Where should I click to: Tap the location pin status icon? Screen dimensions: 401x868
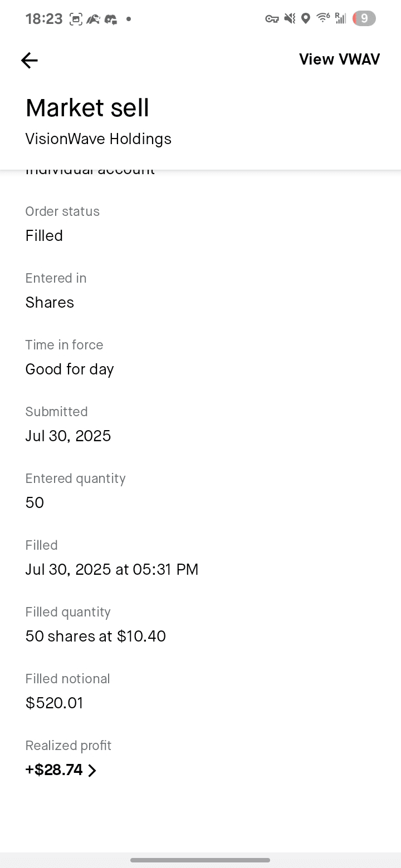tap(305, 19)
